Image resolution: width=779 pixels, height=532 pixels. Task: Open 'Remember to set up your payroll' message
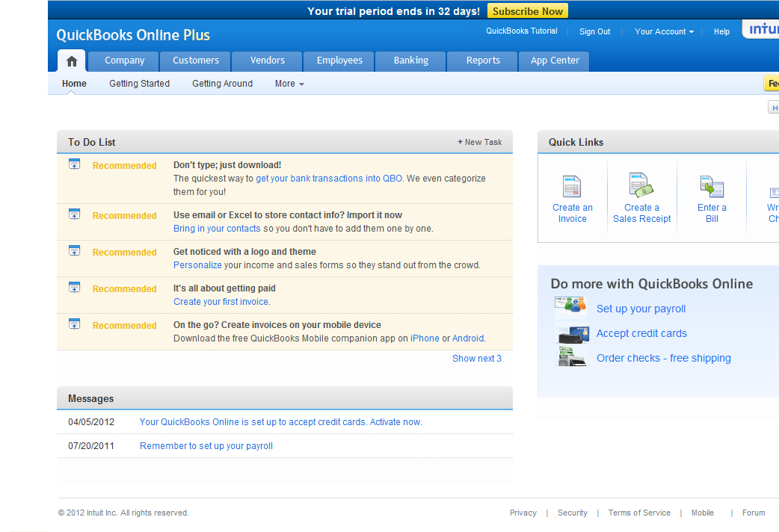[x=206, y=445]
